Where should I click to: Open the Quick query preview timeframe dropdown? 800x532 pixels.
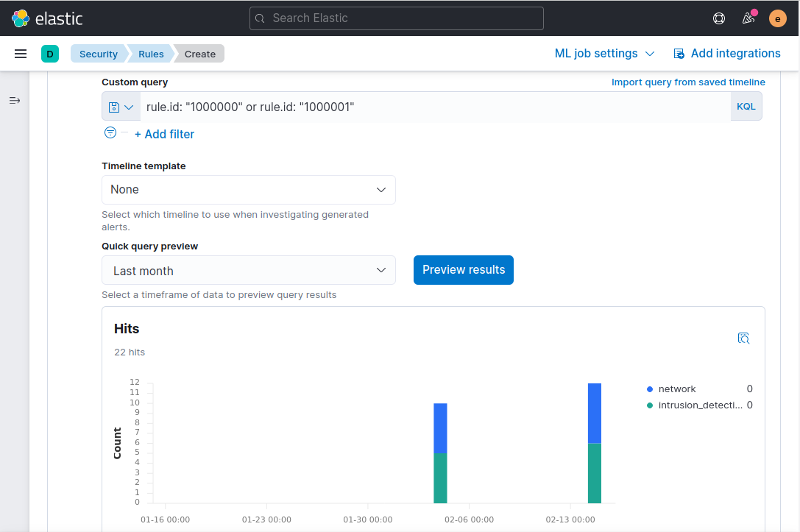(x=249, y=270)
